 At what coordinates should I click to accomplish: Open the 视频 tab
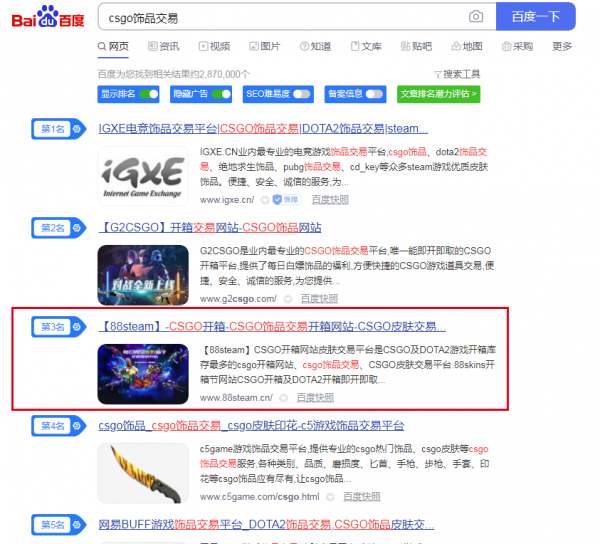pyautogui.click(x=214, y=46)
